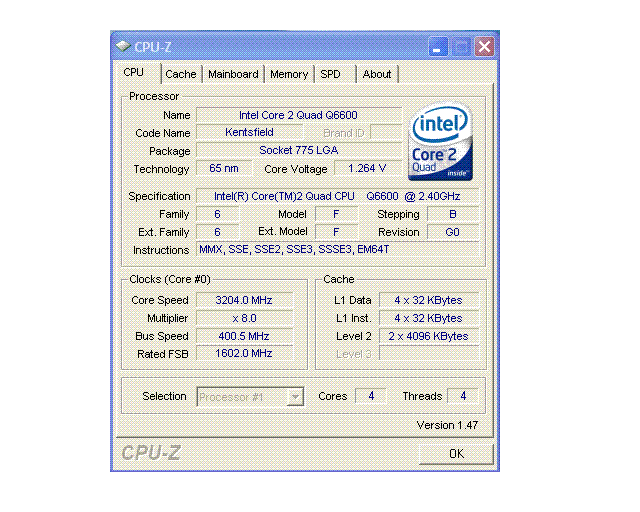This screenshot has width=640, height=512.
Task: Click the Specification field with Q6600 @ 2.40GHz
Action: click(x=337, y=196)
